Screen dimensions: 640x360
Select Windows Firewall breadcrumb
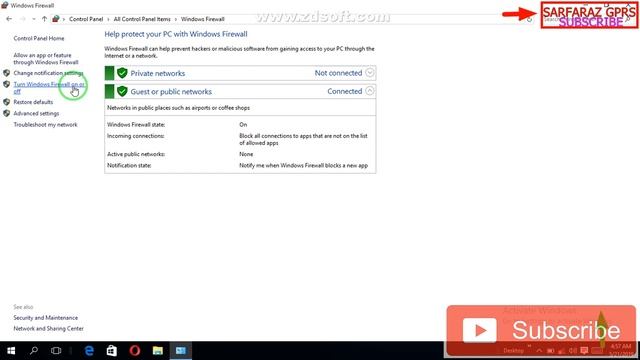[203, 19]
